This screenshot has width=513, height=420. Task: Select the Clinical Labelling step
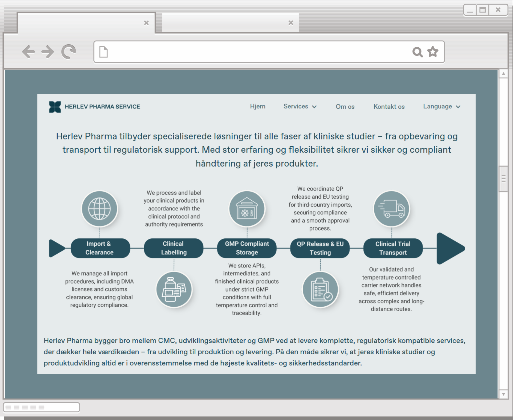pyautogui.click(x=174, y=248)
